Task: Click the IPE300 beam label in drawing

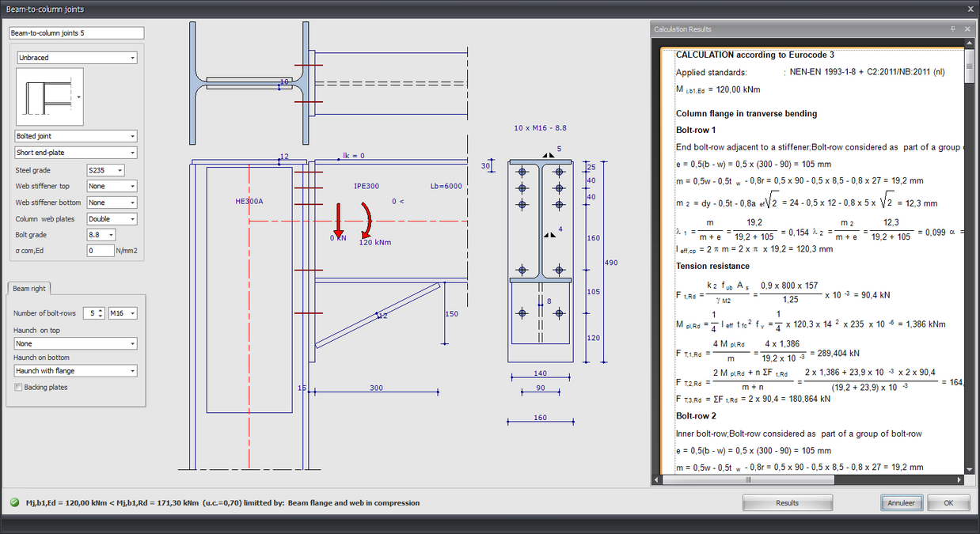Action: coord(367,187)
